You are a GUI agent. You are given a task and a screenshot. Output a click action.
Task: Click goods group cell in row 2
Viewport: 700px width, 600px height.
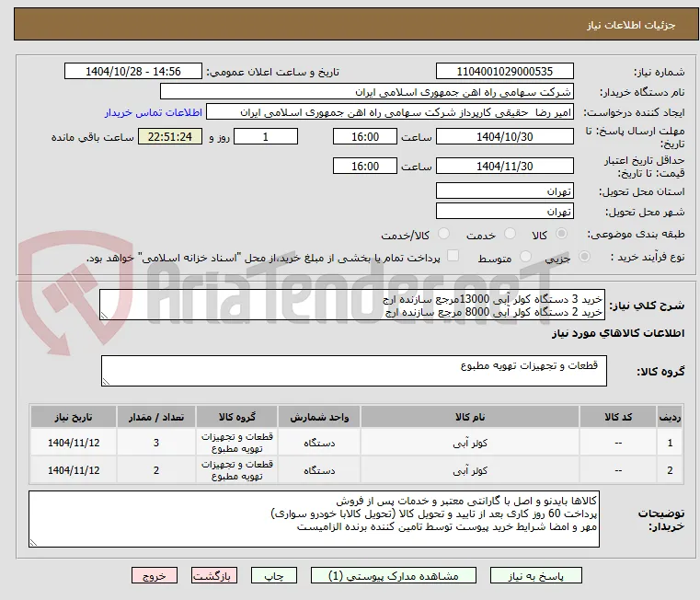coord(236,470)
